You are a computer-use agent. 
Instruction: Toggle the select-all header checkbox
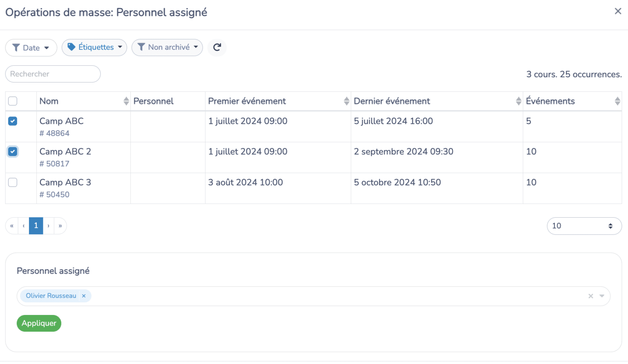pyautogui.click(x=13, y=101)
